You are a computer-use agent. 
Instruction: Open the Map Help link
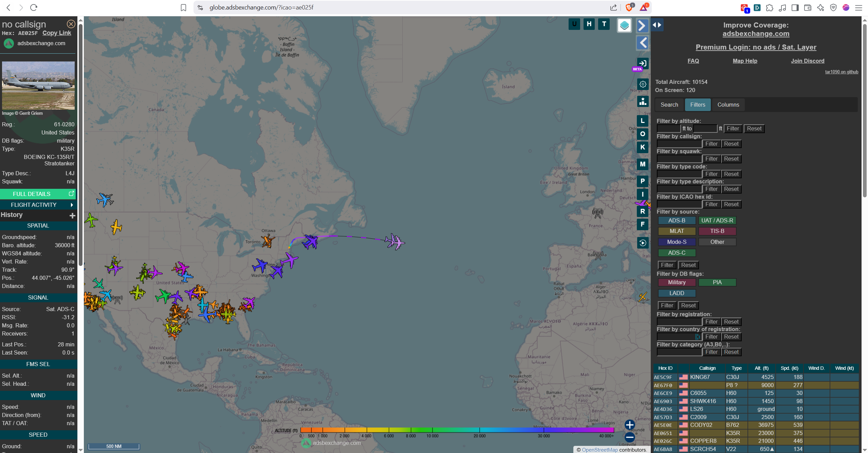pos(745,61)
